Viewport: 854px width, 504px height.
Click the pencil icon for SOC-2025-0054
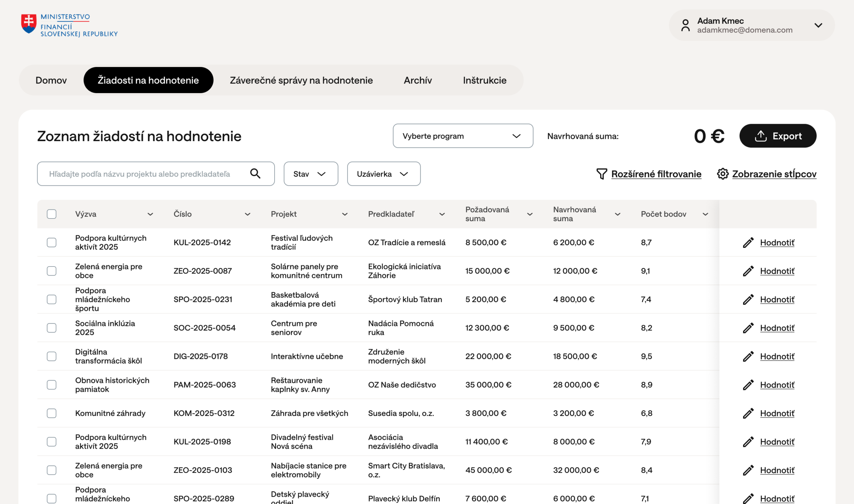(x=748, y=328)
